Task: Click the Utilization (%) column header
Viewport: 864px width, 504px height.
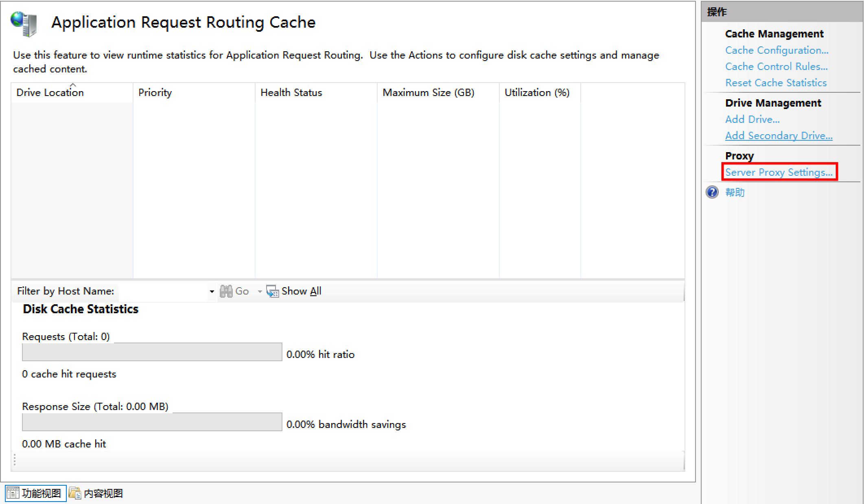Action: pos(537,93)
